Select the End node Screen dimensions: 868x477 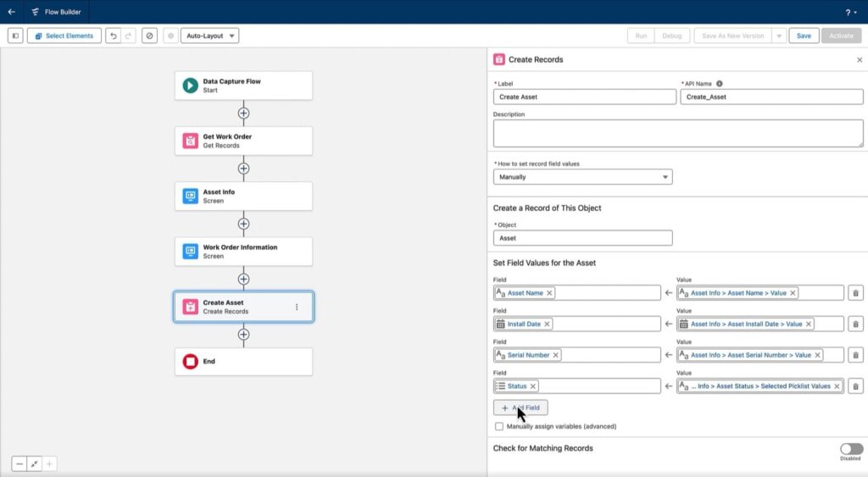[243, 361]
